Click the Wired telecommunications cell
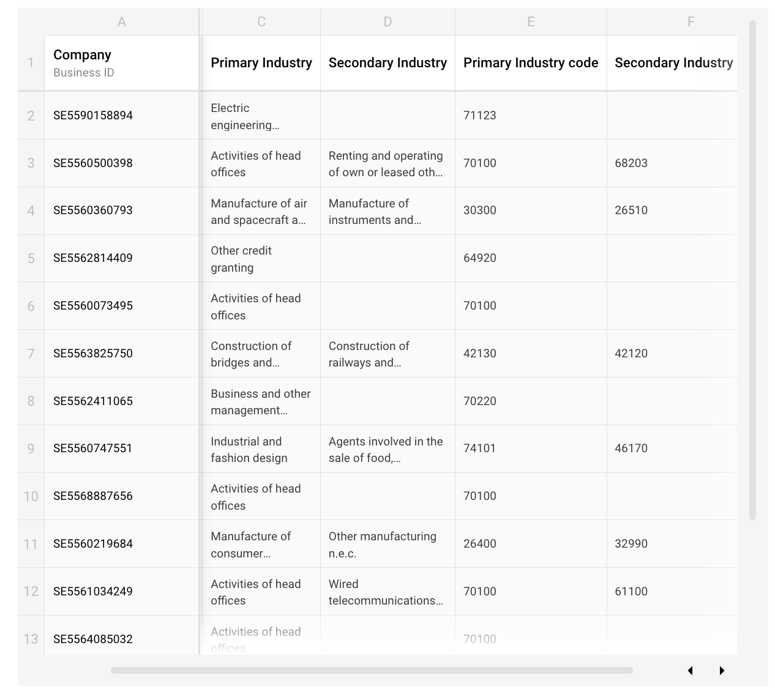This screenshot has width=775, height=700. tap(387, 592)
